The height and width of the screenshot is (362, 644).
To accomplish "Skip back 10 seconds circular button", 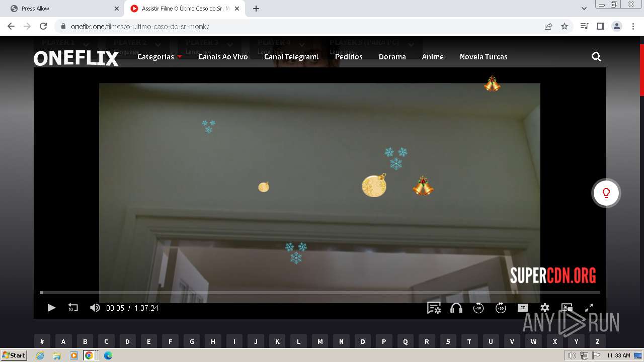I will (478, 308).
